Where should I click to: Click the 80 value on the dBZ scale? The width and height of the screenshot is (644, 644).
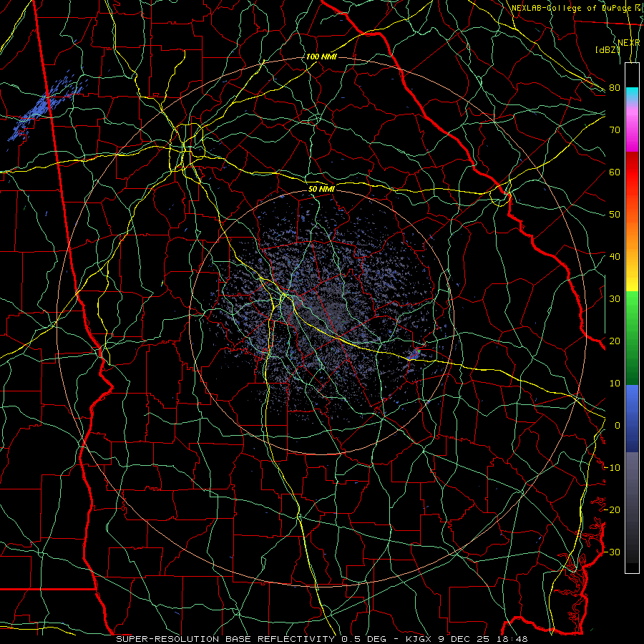pos(615,88)
